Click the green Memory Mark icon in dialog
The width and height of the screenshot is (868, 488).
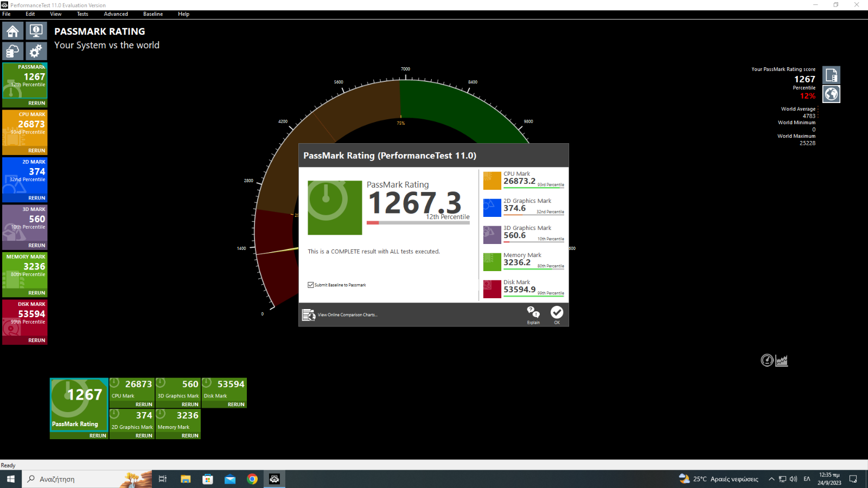pyautogui.click(x=492, y=262)
